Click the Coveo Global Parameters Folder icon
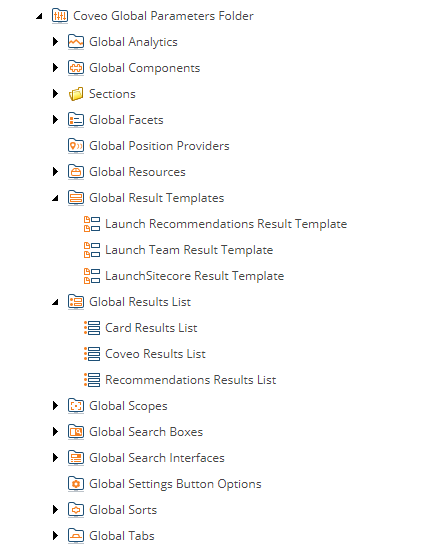Viewport: 429px width, 552px height. (x=60, y=16)
